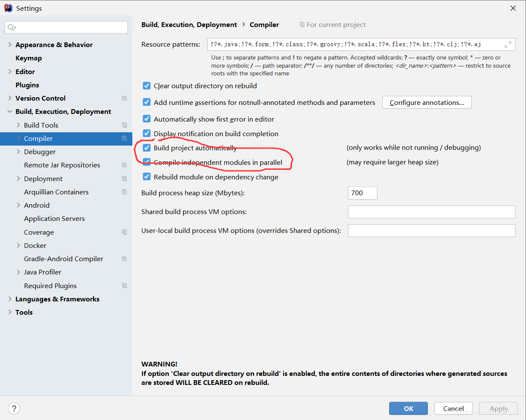The image size is (526, 420).
Task: Expand the Docker node arrow
Action: [x=18, y=245]
